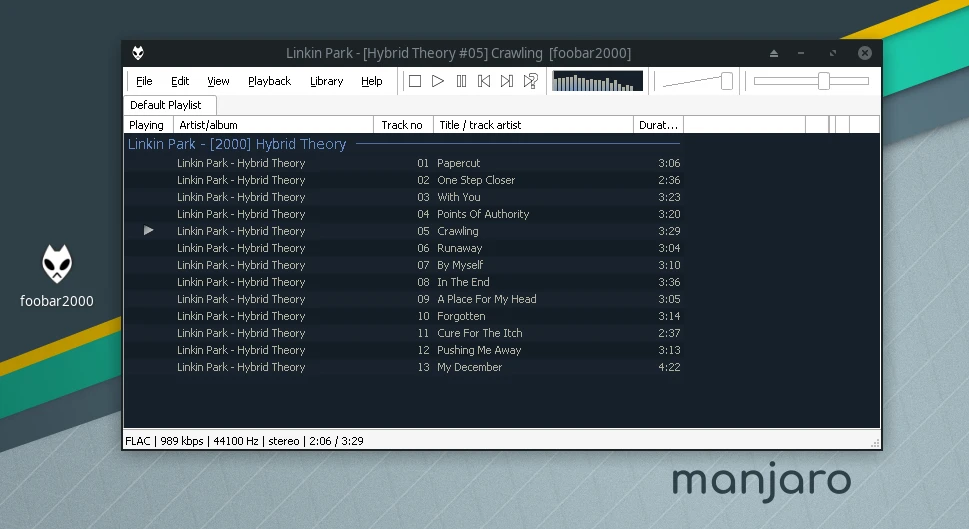Open the View menu

[218, 81]
